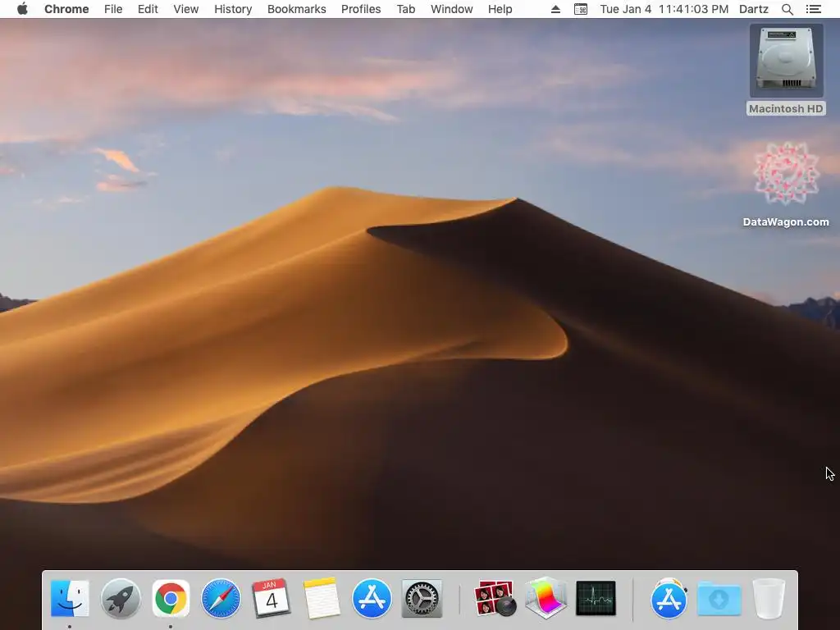Open Notification Center list icon
This screenshot has height=630, width=840.
pos(813,9)
